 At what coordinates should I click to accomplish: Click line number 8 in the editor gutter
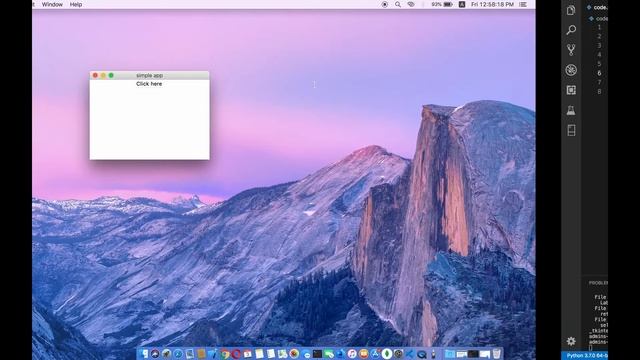599,91
